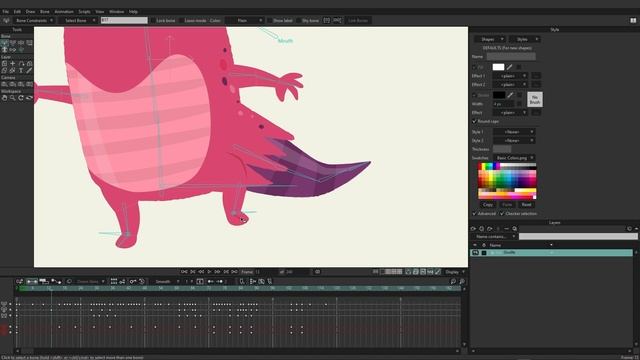Image resolution: width=640 pixels, height=360 pixels.
Task: Click the black stroke color swatch
Action: [499, 95]
